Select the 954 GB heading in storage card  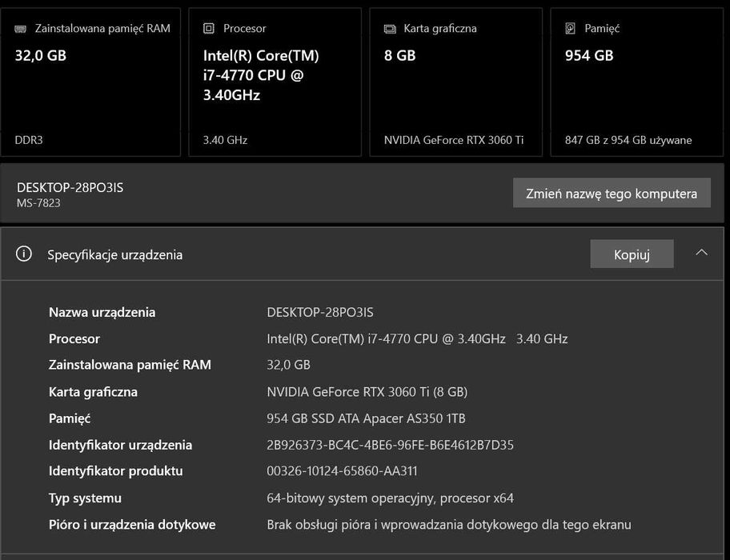click(589, 56)
